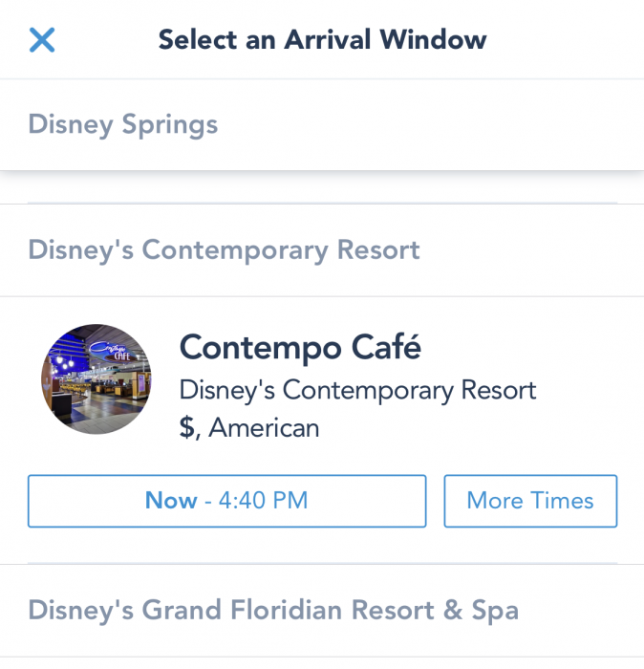Open More Times for Contempo Café
644x669 pixels.
tap(530, 501)
